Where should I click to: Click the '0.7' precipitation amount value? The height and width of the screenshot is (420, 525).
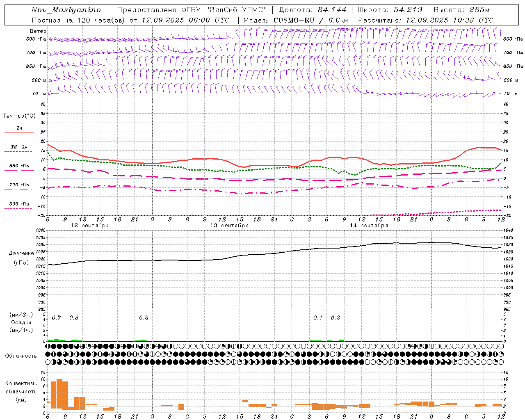pos(57,318)
